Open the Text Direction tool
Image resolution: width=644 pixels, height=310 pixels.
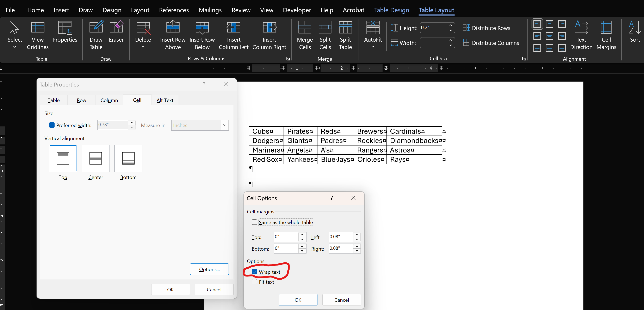click(x=581, y=28)
